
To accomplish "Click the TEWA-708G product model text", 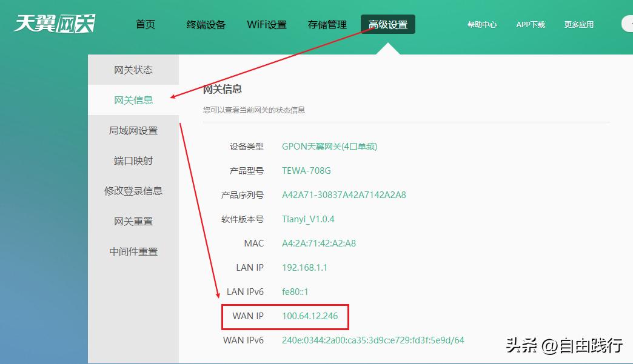I will [306, 171].
